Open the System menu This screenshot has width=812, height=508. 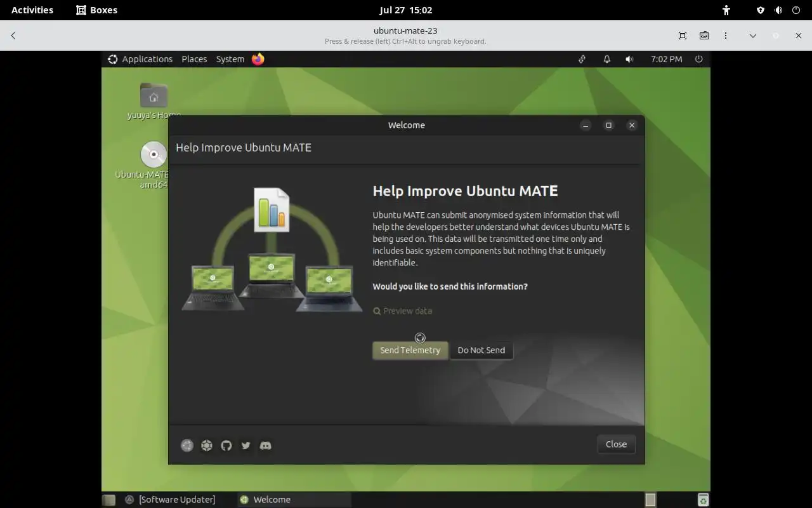(x=230, y=59)
